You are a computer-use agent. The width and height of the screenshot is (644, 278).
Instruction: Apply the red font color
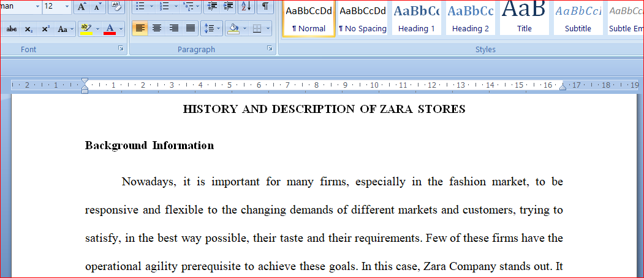click(x=110, y=29)
